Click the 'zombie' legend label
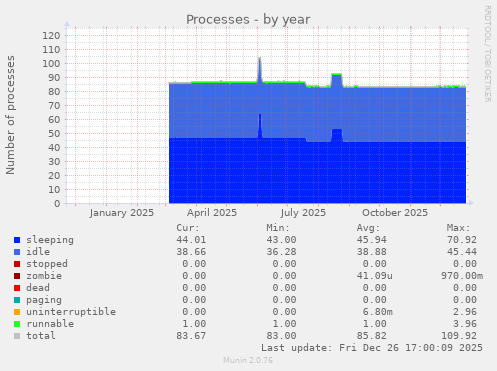 44,276
